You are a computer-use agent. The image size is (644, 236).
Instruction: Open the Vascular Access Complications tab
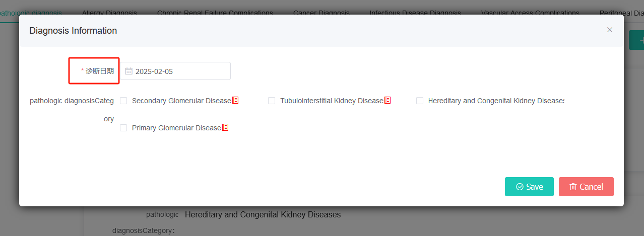coord(530,13)
